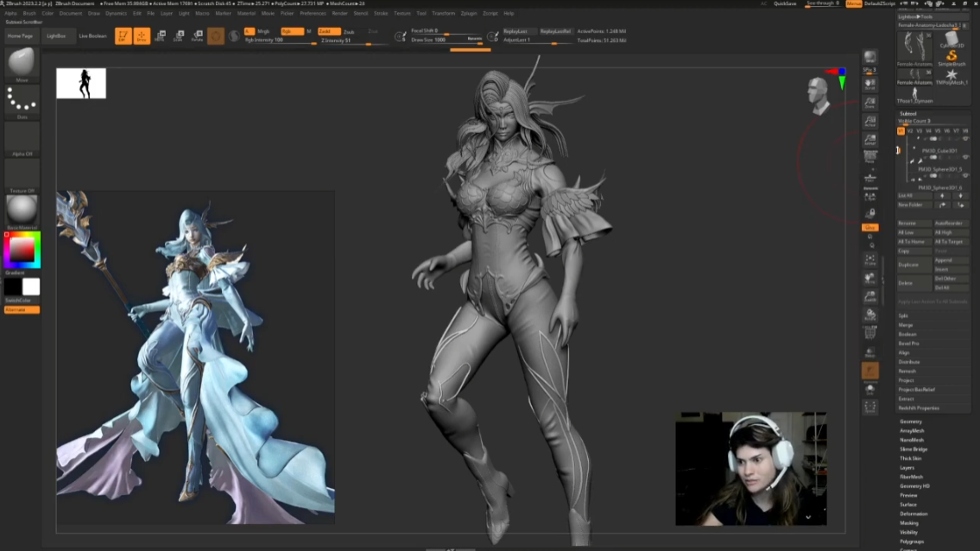Open the current brush thumbnail (Move)
Screen dimensions: 980x551
coord(22,63)
